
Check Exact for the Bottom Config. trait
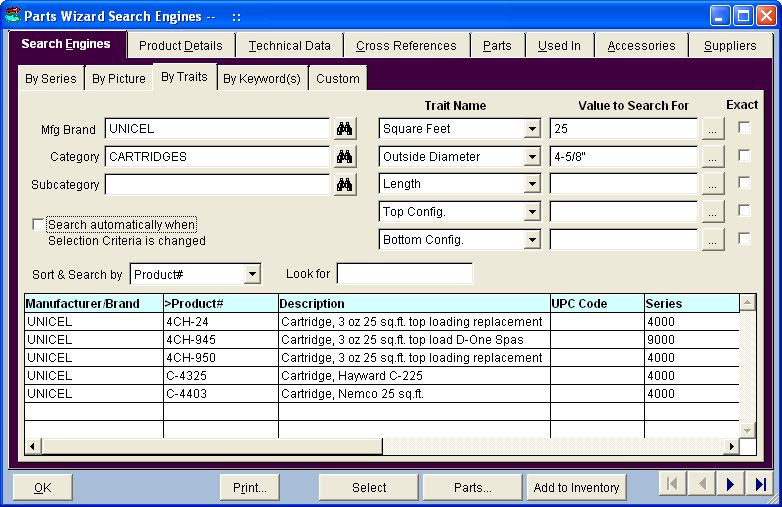(744, 238)
